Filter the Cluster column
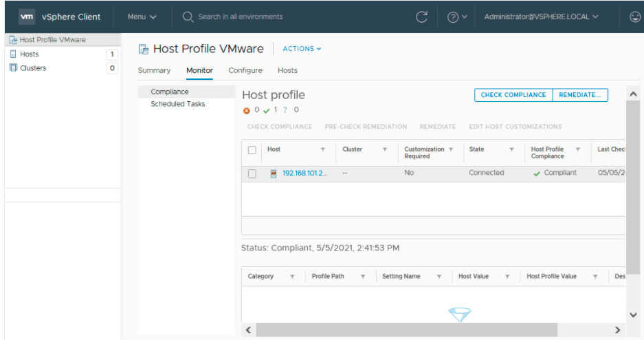The image size is (644, 340). tap(385, 149)
